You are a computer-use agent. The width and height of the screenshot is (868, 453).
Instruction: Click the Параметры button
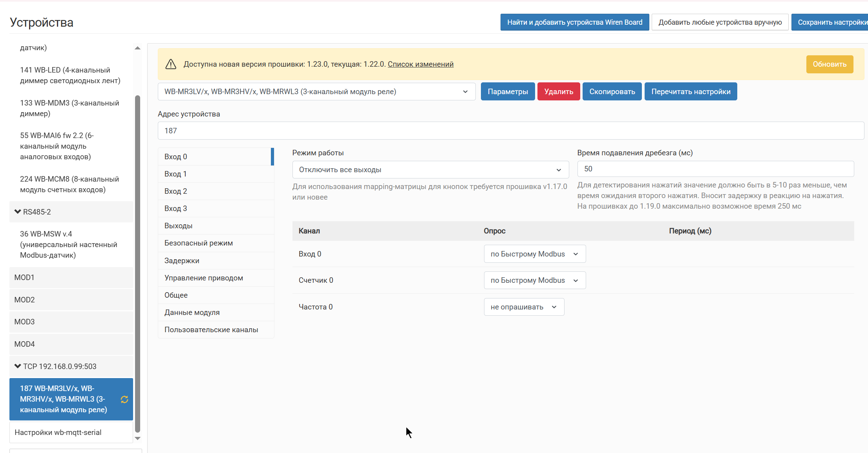(508, 91)
